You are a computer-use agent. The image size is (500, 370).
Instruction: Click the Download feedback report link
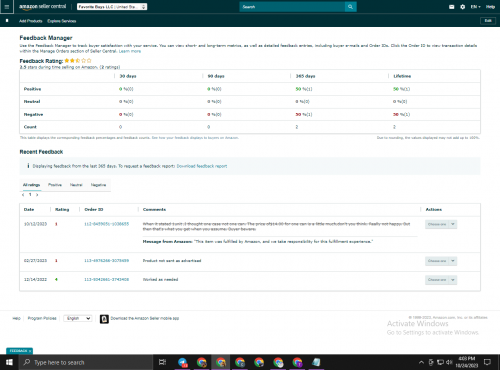point(202,166)
